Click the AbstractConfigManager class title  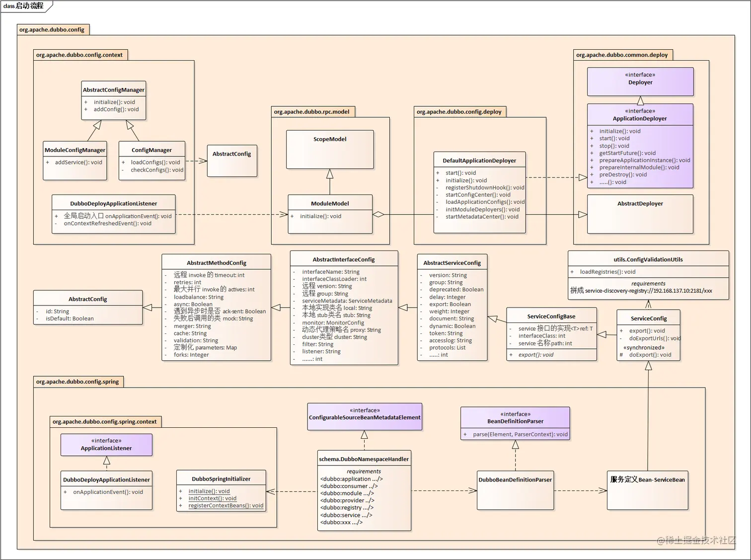tap(114, 90)
